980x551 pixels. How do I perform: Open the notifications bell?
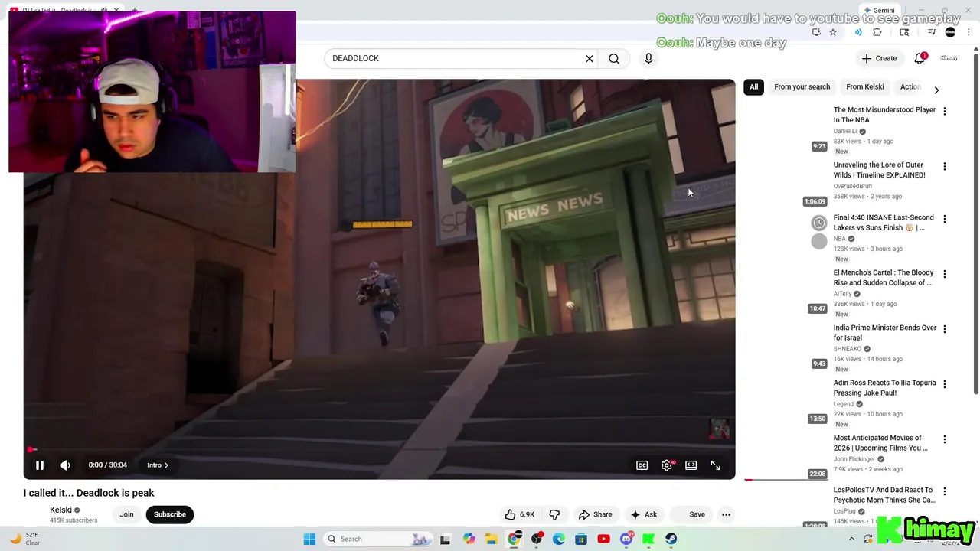click(920, 58)
